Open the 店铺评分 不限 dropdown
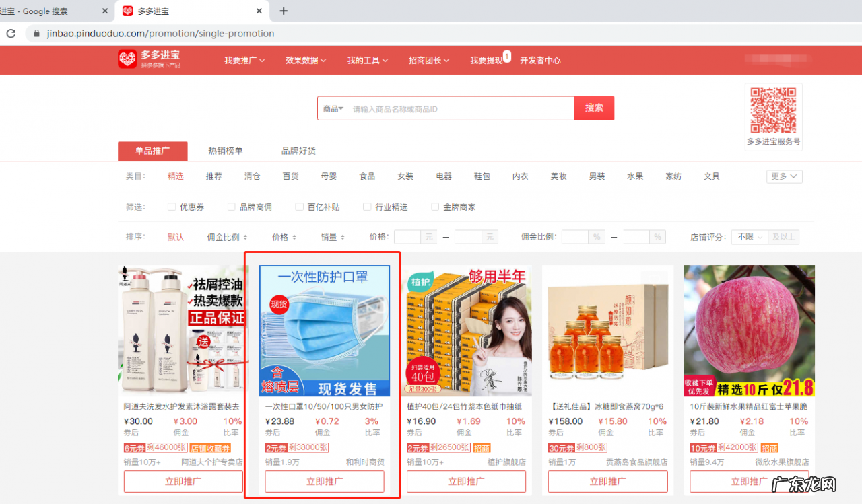The width and height of the screenshot is (862, 504). [750, 236]
